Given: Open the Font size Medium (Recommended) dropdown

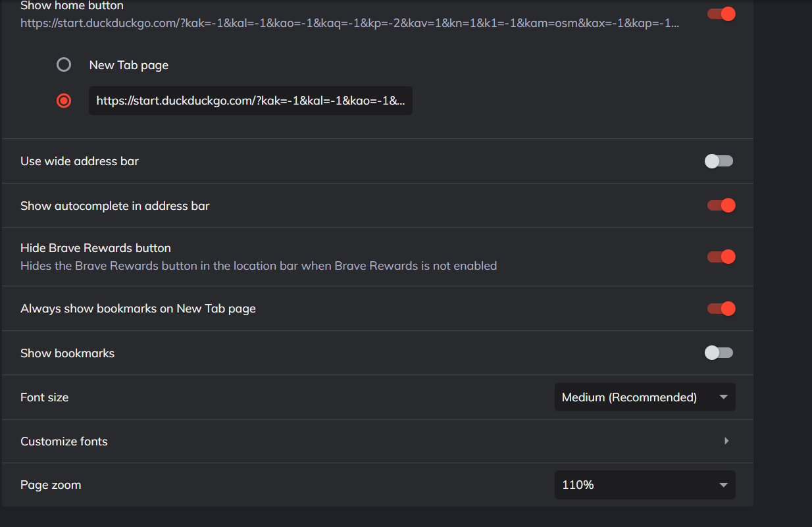Looking at the screenshot, I should point(645,397).
